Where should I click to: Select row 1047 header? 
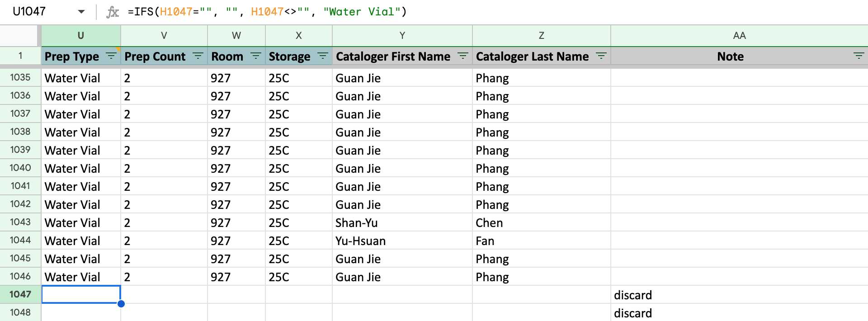pos(20,294)
